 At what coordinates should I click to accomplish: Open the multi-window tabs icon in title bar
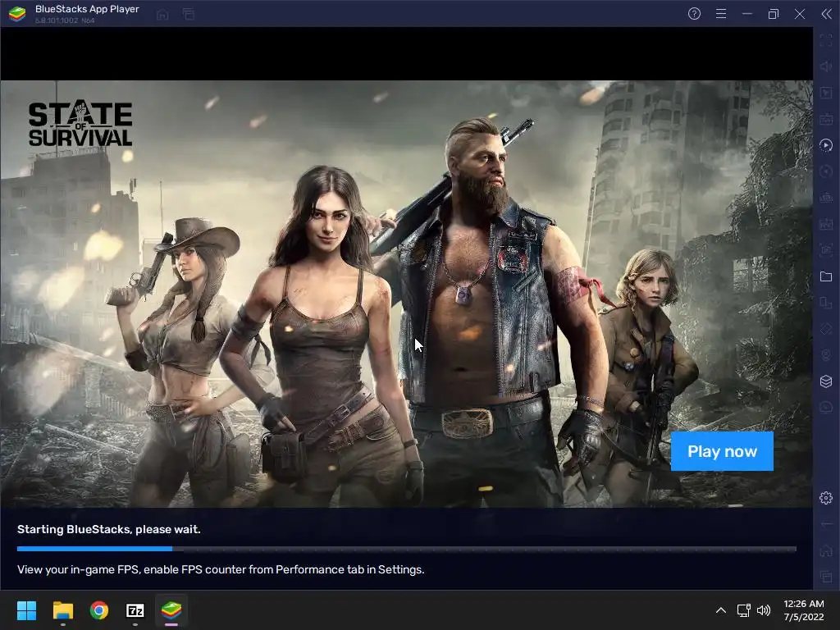(189, 15)
